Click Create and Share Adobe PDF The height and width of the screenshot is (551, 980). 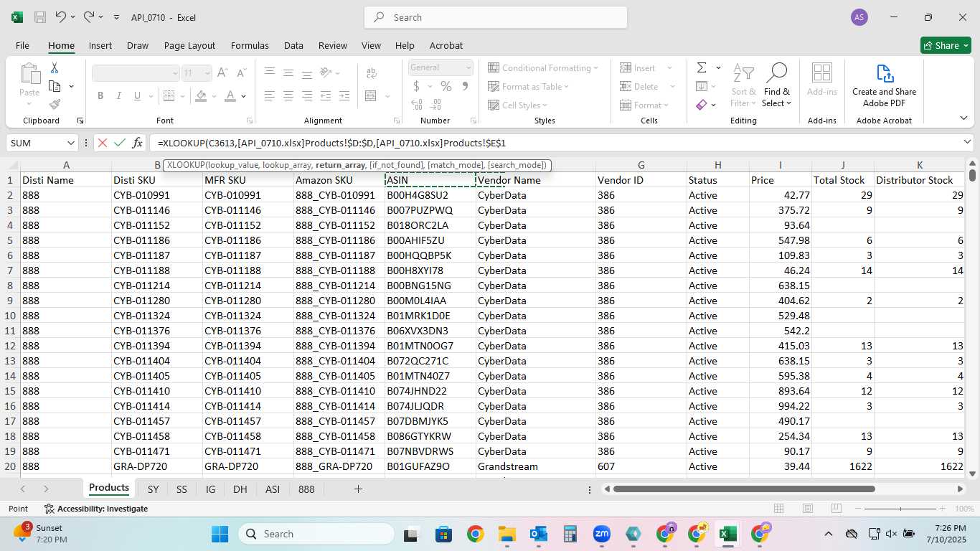point(884,85)
